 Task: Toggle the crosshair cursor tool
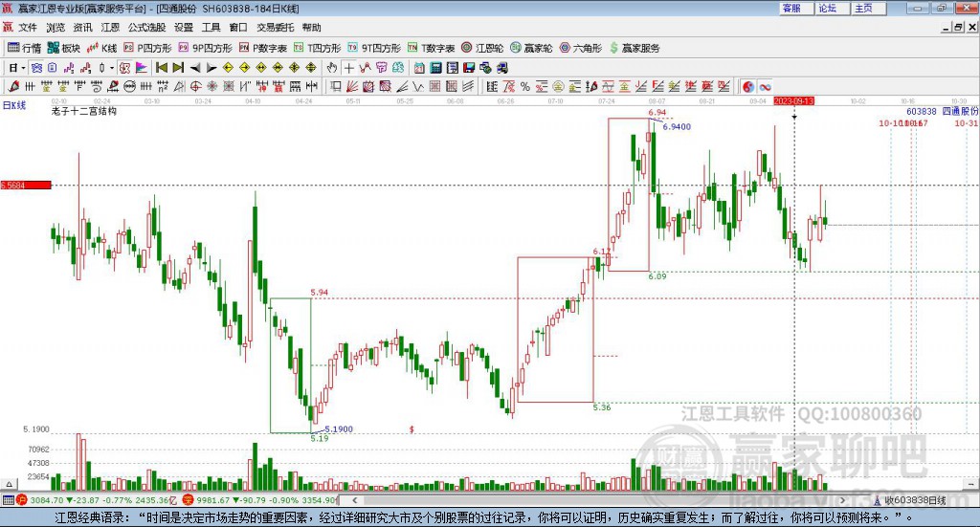tap(348, 68)
